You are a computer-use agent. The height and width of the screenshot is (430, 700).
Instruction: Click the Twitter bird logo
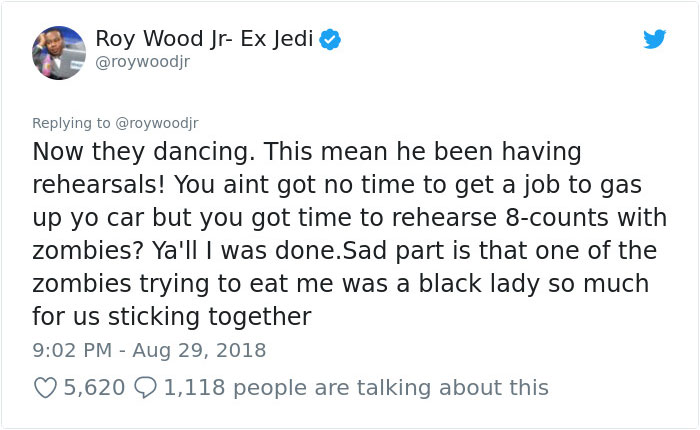click(655, 39)
